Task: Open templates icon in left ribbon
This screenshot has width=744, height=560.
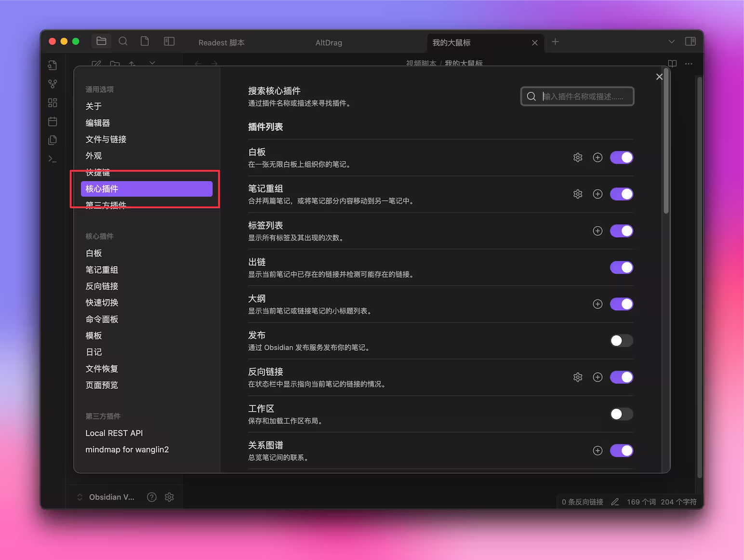Action: [x=53, y=140]
